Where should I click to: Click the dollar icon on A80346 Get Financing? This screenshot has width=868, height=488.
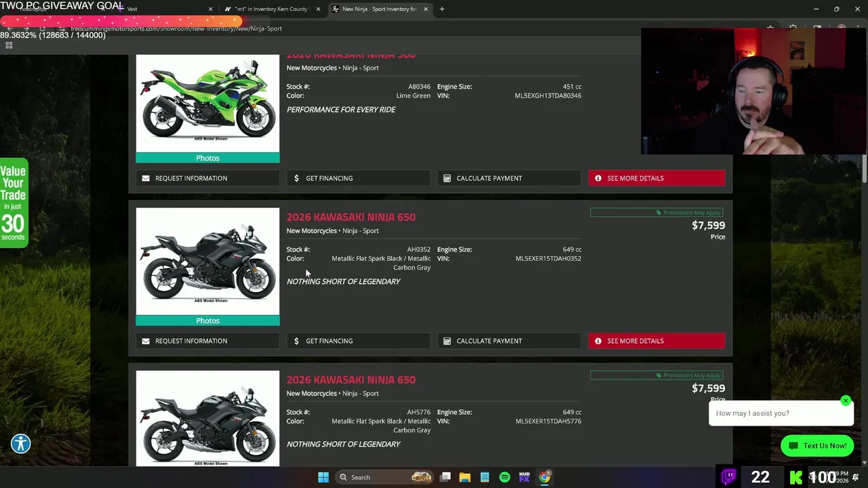pos(296,178)
